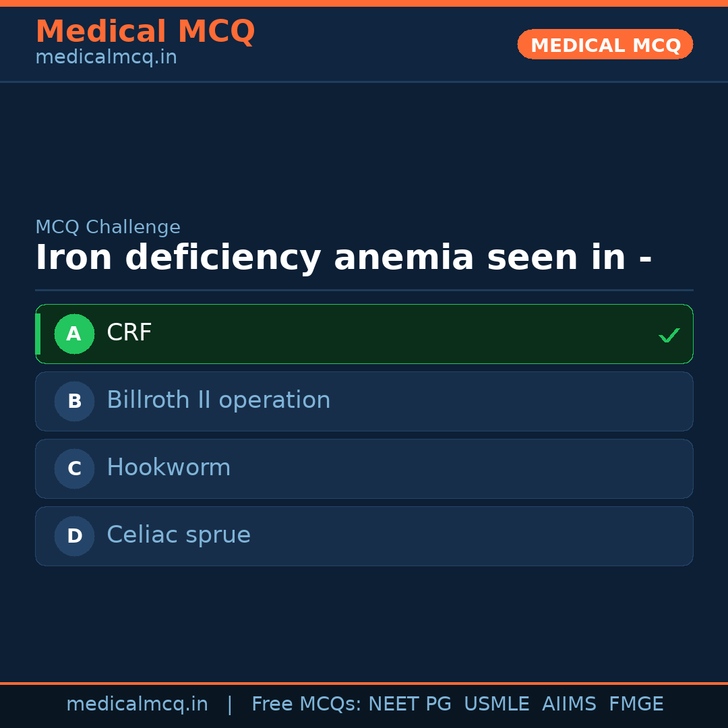728x728 pixels.
Task: Click the Medical MCQ header title
Action: tap(145, 32)
